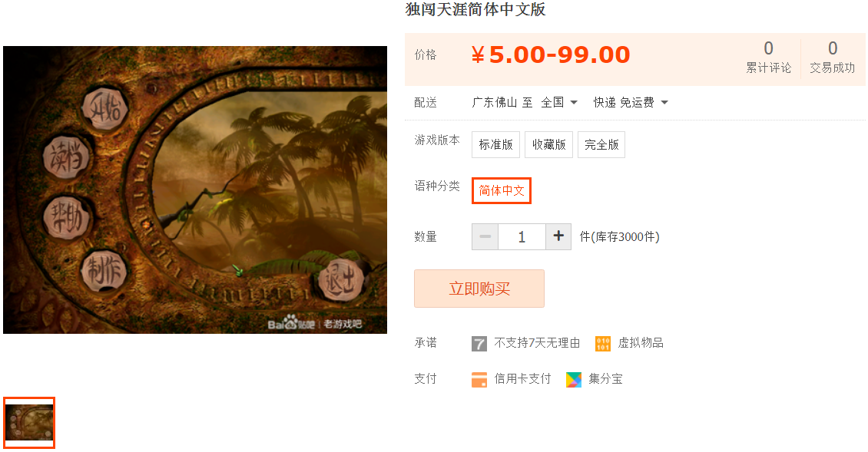Screen dimensions: 868x452
Task: Pick the 完全版 game version option
Action: pos(601,144)
